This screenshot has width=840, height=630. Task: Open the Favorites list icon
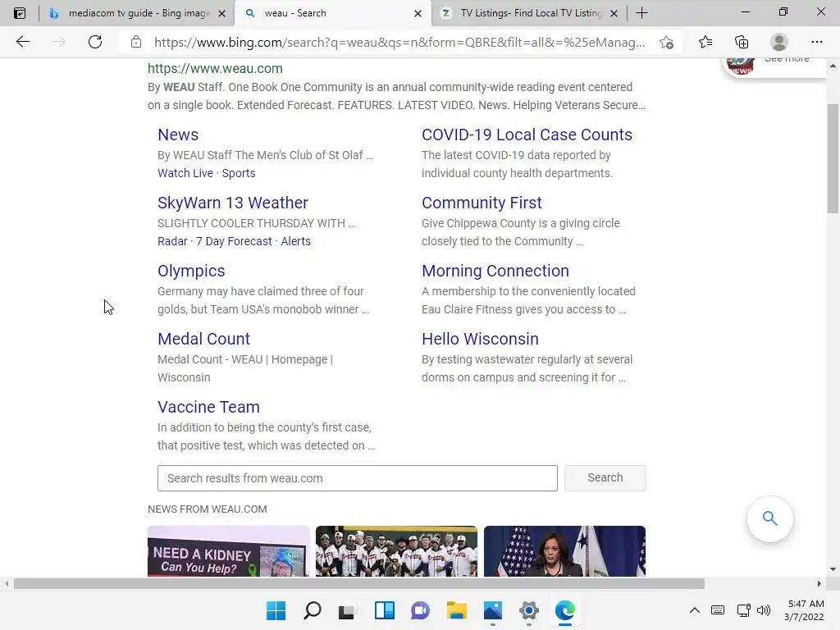tap(705, 42)
